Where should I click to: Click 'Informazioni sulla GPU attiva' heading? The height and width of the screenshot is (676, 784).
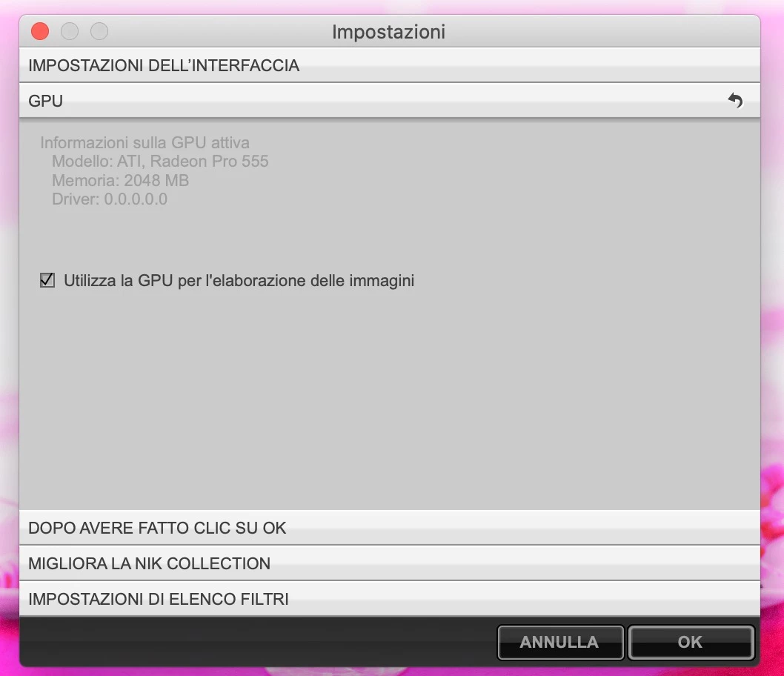(145, 142)
